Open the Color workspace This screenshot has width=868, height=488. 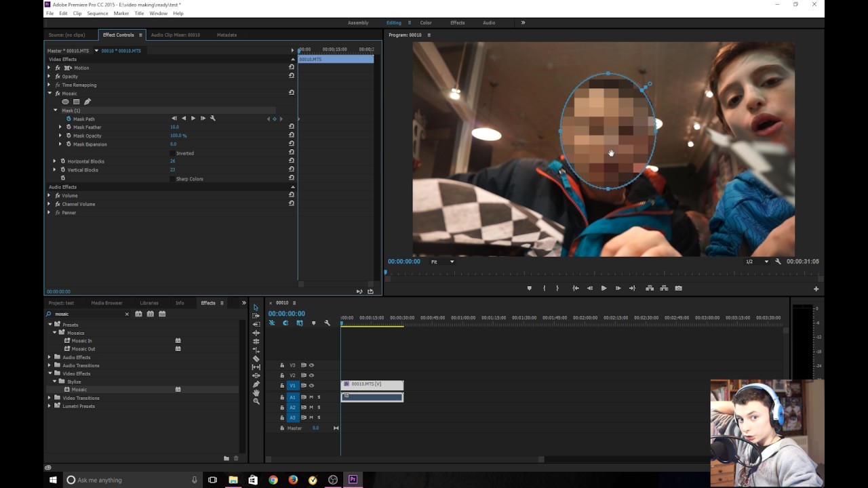point(425,23)
